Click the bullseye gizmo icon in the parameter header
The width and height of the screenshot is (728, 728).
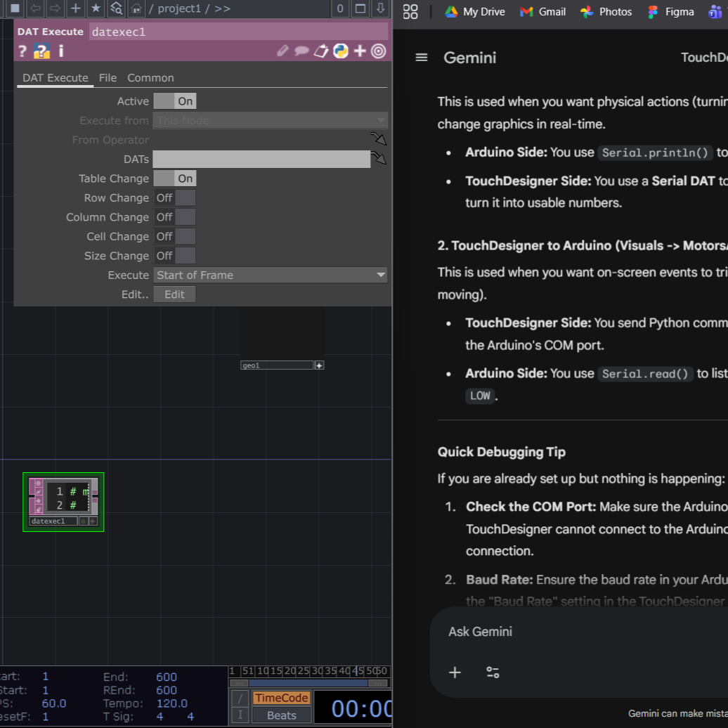click(378, 51)
